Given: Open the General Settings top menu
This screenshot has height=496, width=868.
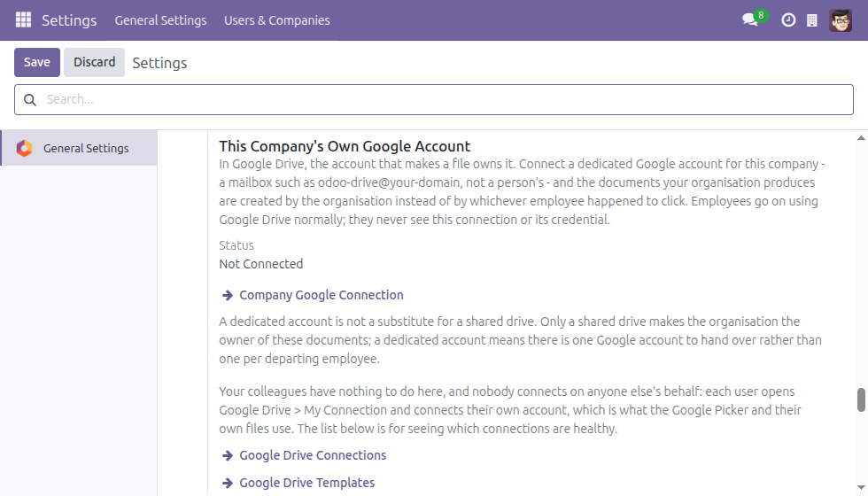Looking at the screenshot, I should pyautogui.click(x=160, y=20).
